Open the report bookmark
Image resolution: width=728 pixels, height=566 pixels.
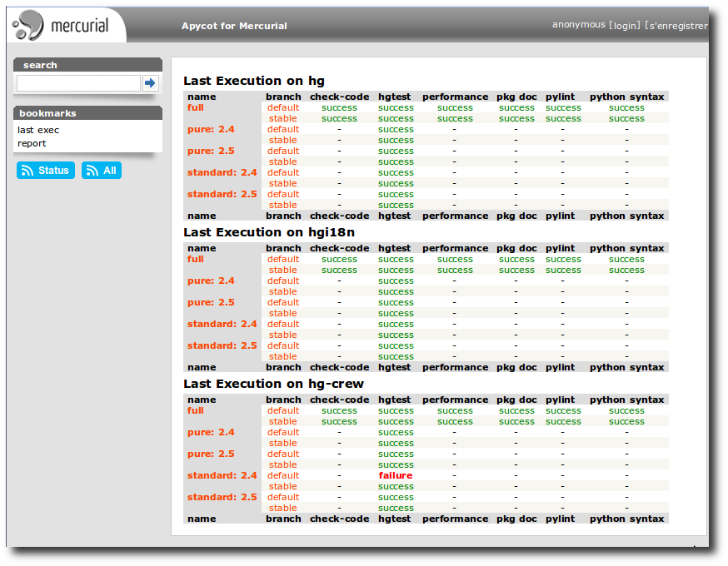click(32, 143)
